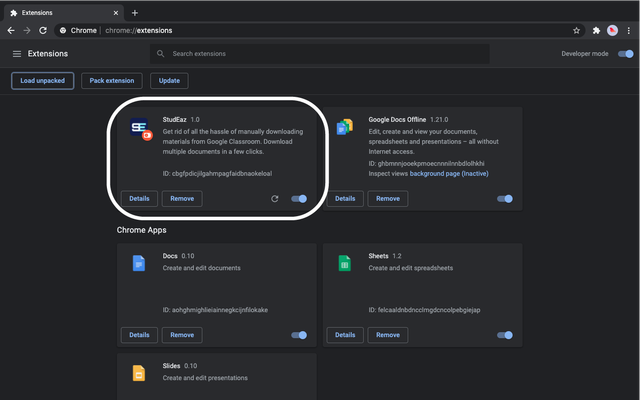Click the Docs app ID text

(215, 310)
